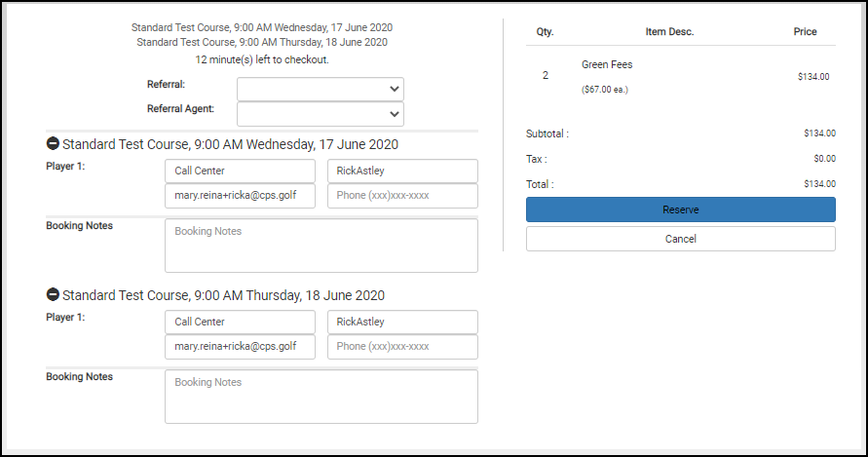Click the Cancel button
Screen dimensions: 868x457
pyautogui.click(x=680, y=239)
